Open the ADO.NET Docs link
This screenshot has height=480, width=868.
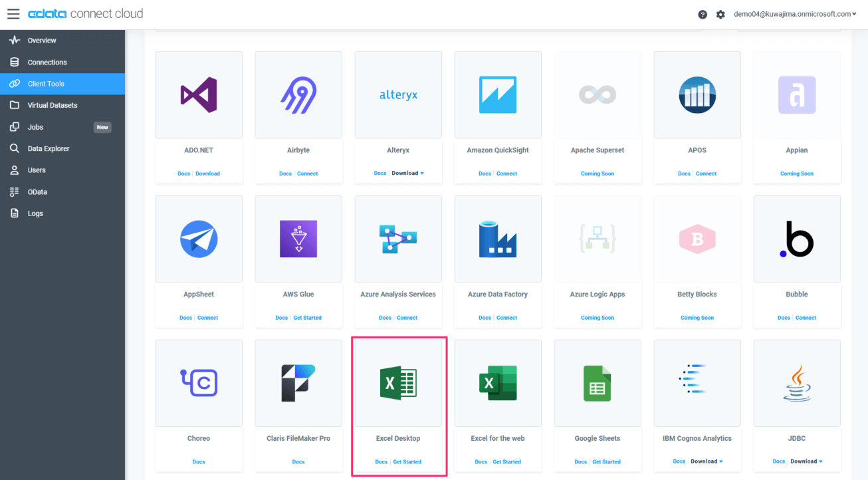(x=183, y=174)
